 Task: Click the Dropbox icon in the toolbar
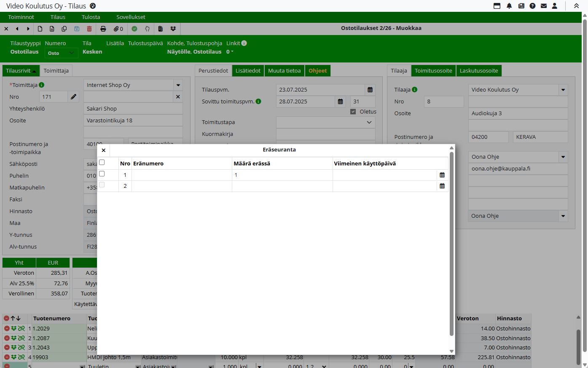click(x=173, y=29)
